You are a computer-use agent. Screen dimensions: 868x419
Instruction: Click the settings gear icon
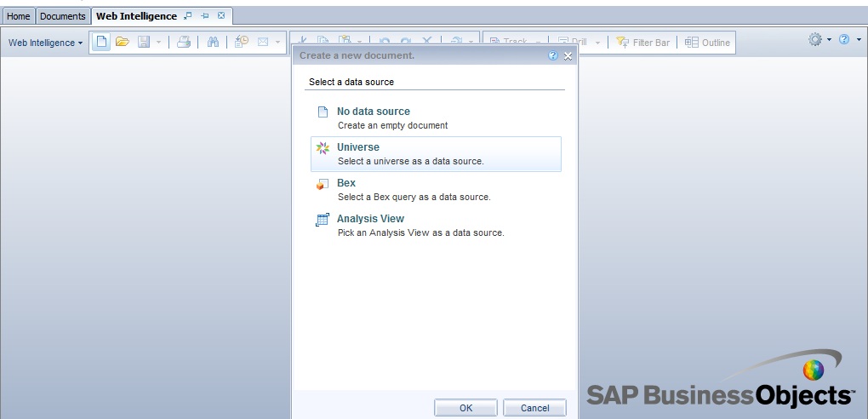(x=815, y=39)
